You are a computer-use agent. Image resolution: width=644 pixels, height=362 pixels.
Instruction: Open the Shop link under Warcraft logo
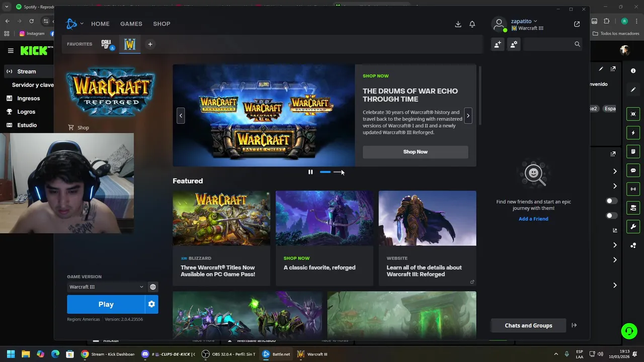click(x=78, y=128)
